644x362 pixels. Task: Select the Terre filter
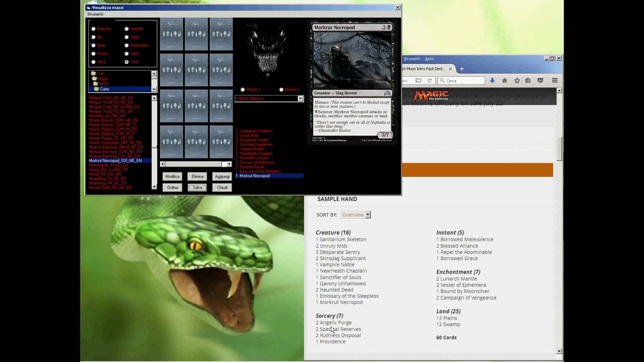tap(126, 37)
